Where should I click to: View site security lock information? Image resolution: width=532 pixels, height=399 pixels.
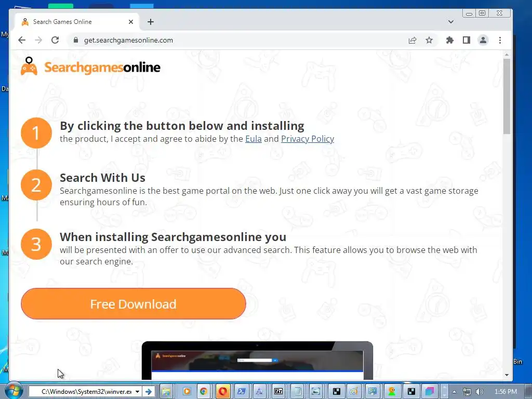click(76, 40)
